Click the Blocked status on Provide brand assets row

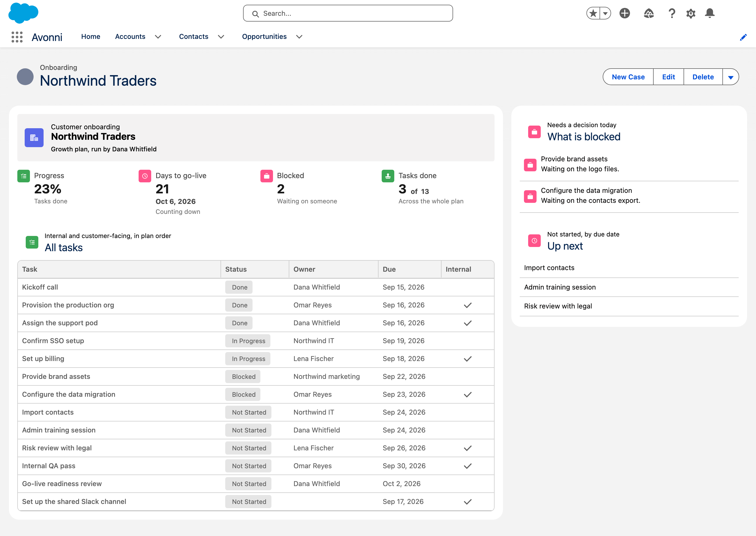pos(243,377)
